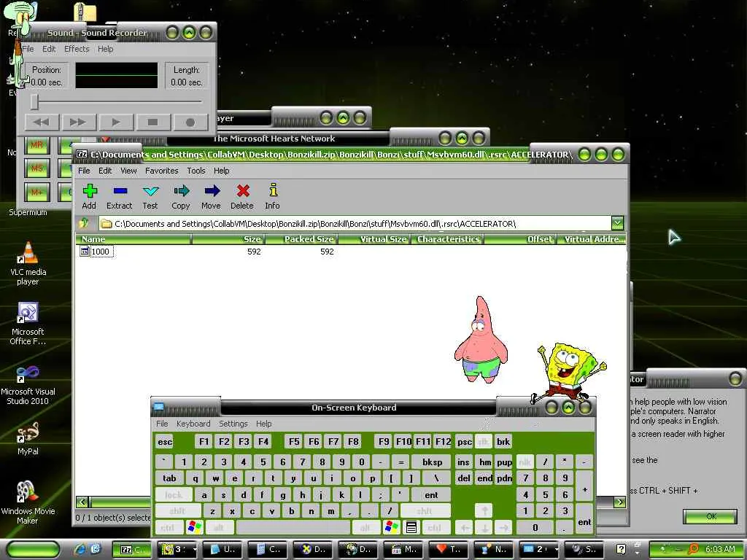The width and height of the screenshot is (747, 560).
Task: Click scroll-left arrow in 7-Zip file list
Action: click(x=82, y=502)
